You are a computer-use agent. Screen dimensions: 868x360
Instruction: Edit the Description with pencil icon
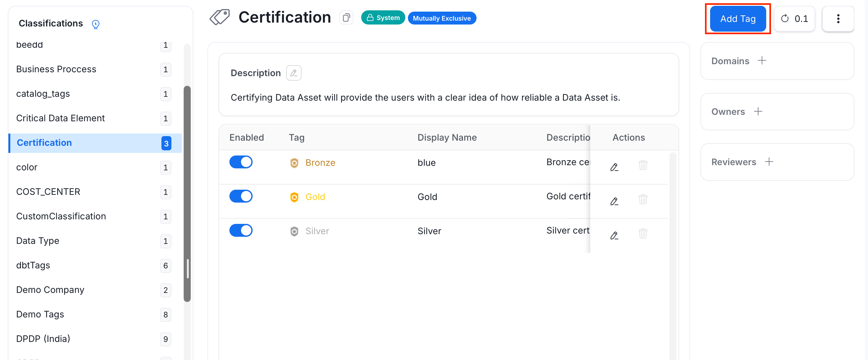click(x=294, y=73)
